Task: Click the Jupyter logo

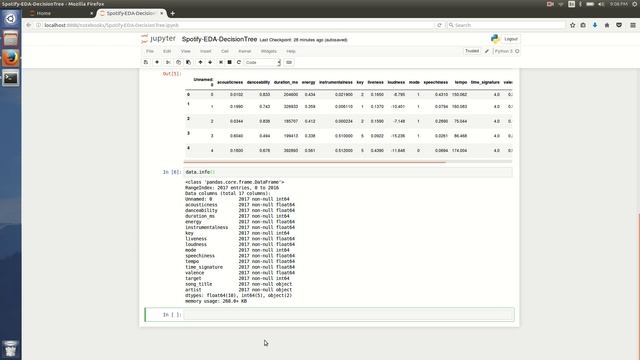Action: point(158,39)
